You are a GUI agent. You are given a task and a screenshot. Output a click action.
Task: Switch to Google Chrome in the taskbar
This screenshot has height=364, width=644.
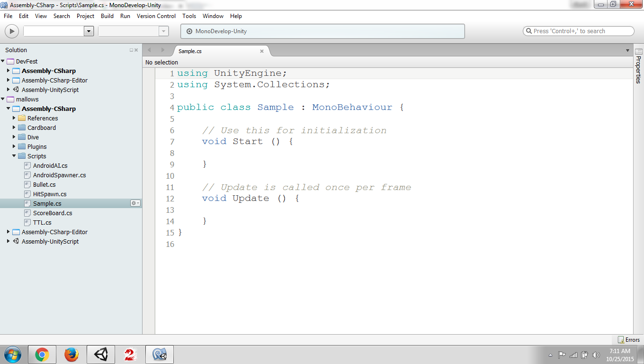42,355
